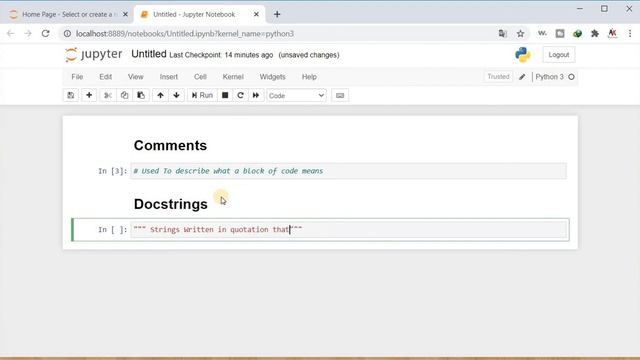
Task: Go back in browser history
Action: click(x=11, y=33)
